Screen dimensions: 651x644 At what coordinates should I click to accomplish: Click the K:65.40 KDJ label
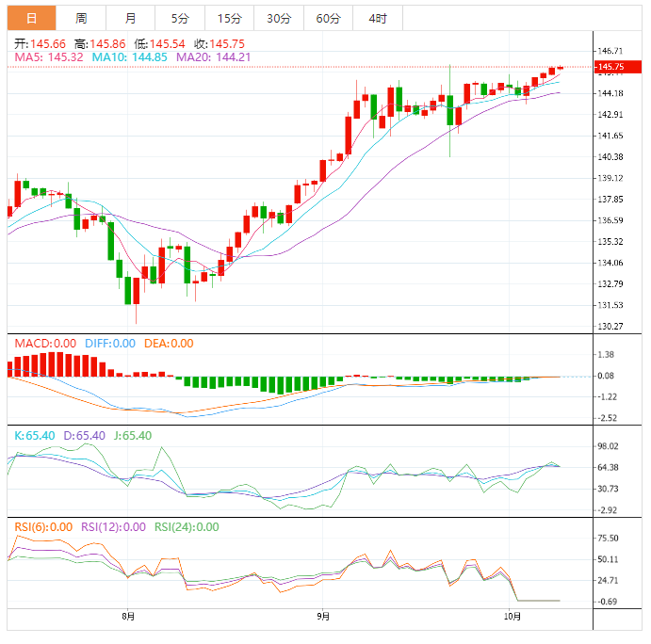(x=35, y=436)
